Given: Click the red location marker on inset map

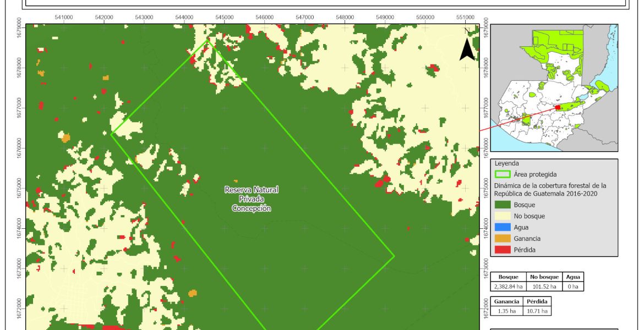Looking at the screenshot, I should coord(558,108).
